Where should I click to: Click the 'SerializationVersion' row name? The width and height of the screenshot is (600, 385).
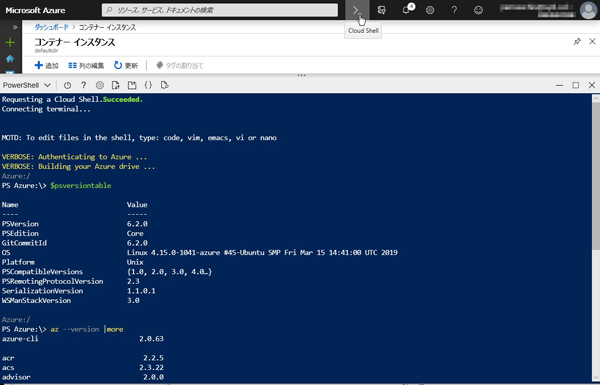[x=42, y=291]
